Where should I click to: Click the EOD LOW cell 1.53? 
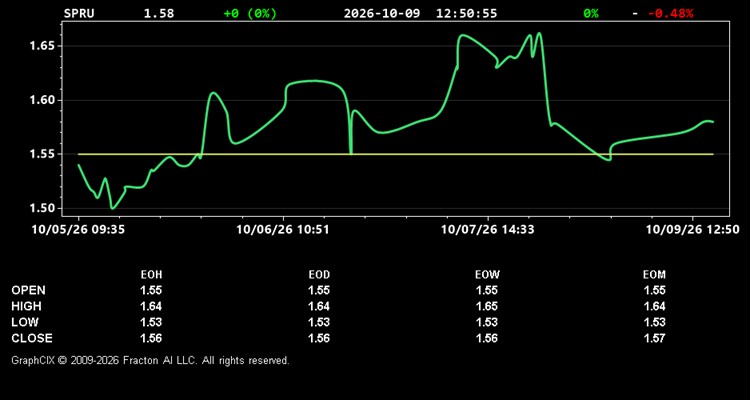pos(319,322)
